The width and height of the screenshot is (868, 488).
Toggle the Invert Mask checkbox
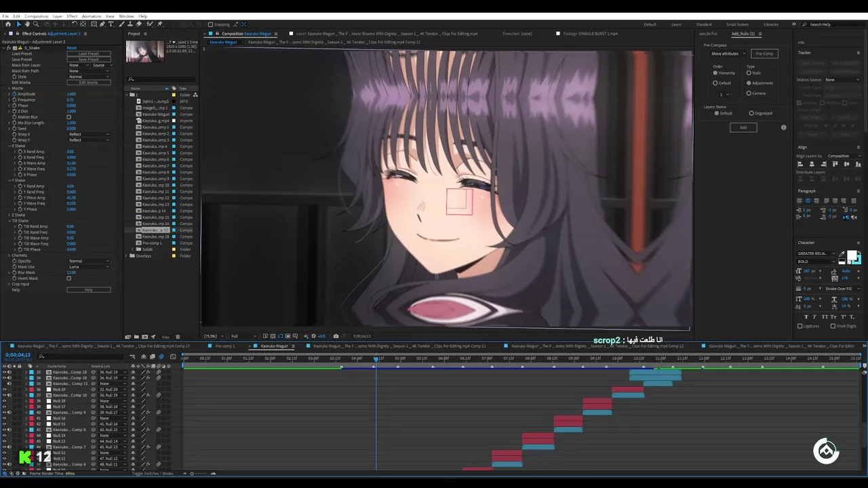pos(68,279)
